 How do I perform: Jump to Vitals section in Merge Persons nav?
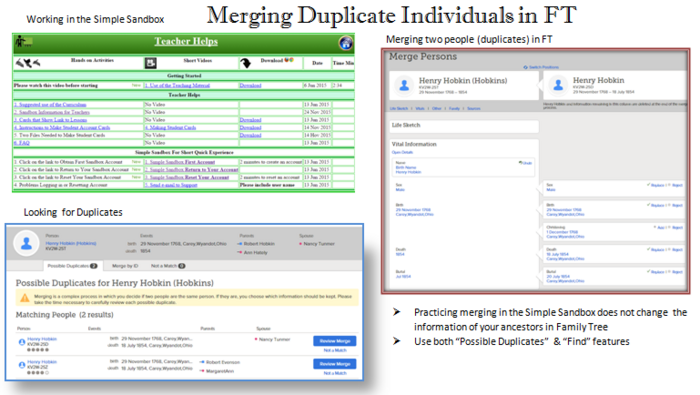[420, 108]
